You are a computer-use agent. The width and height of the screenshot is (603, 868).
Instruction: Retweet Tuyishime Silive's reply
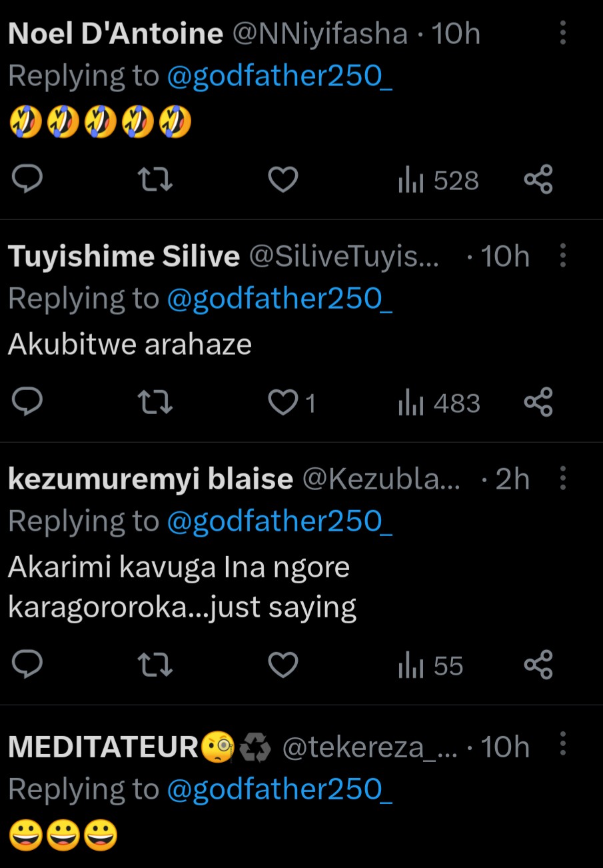point(155,403)
